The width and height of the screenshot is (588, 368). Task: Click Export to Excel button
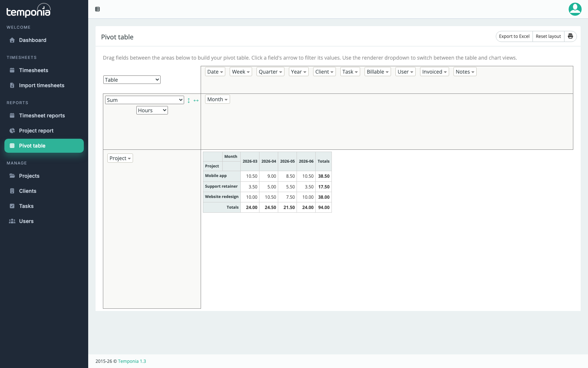pos(514,36)
